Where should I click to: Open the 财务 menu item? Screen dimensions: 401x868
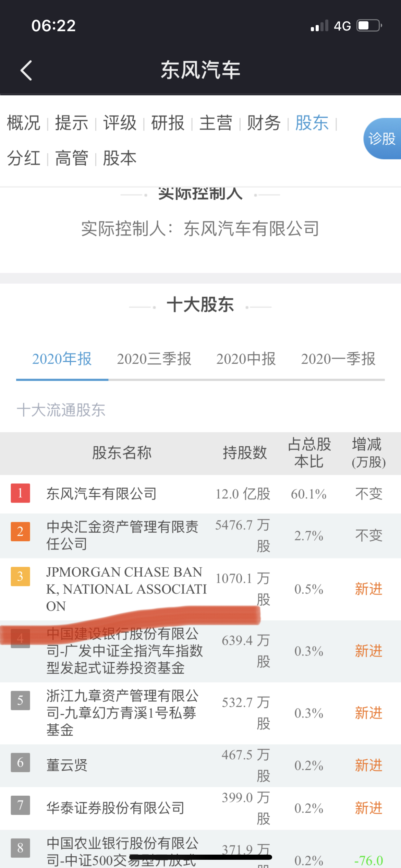264,123
